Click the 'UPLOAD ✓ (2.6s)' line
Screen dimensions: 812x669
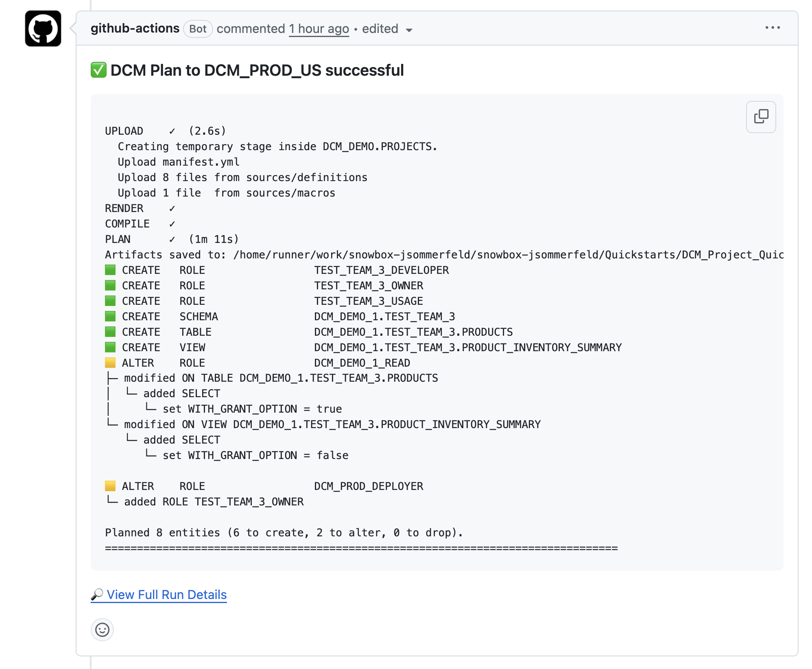(x=166, y=131)
